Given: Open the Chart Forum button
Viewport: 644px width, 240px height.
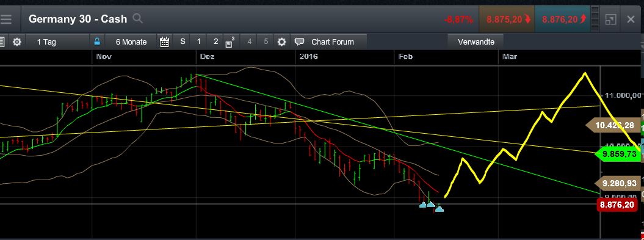Looking at the screenshot, I should pos(328,42).
